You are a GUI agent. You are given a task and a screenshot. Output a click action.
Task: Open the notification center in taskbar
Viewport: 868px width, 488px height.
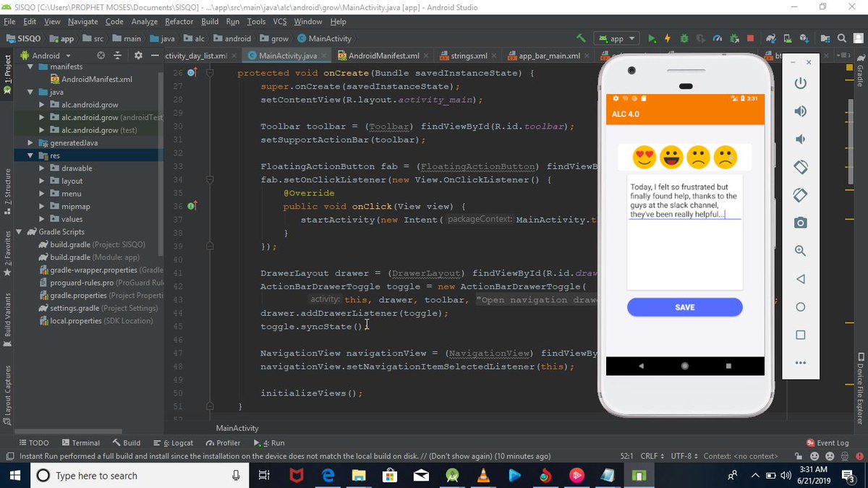[849, 475]
